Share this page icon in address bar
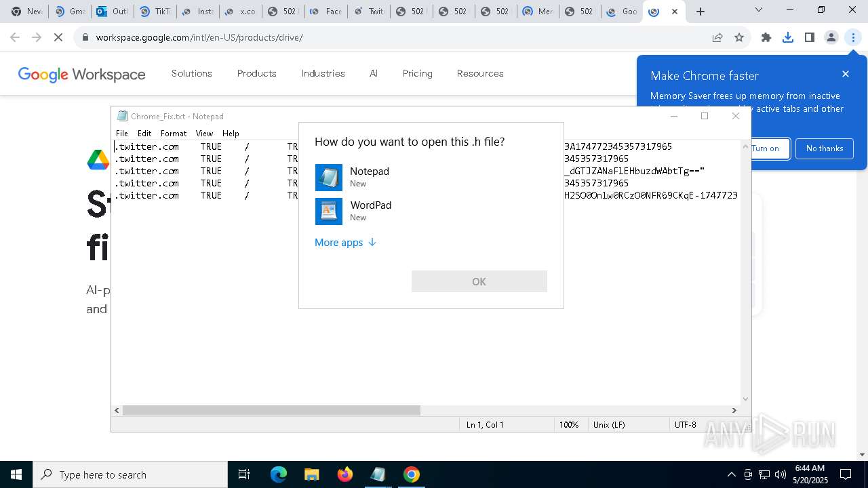The image size is (868, 488). pos(717,37)
